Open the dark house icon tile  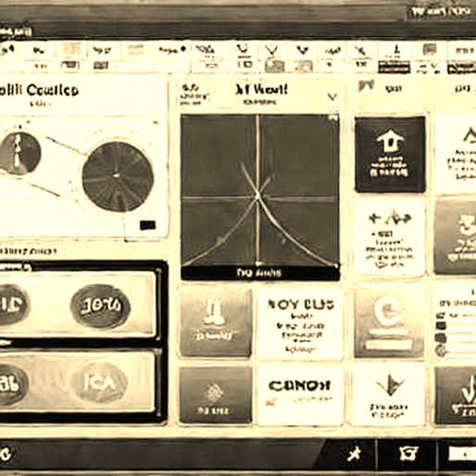pyautogui.click(x=390, y=154)
